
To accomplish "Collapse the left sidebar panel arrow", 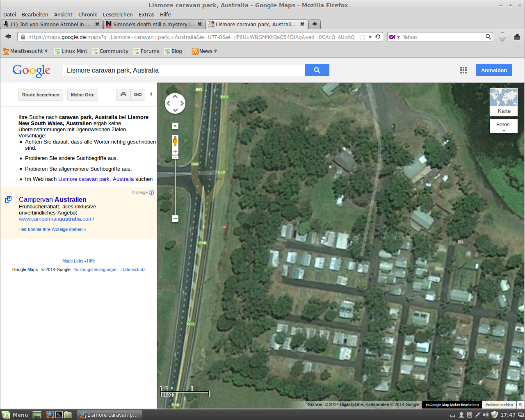I will tap(151, 94).
